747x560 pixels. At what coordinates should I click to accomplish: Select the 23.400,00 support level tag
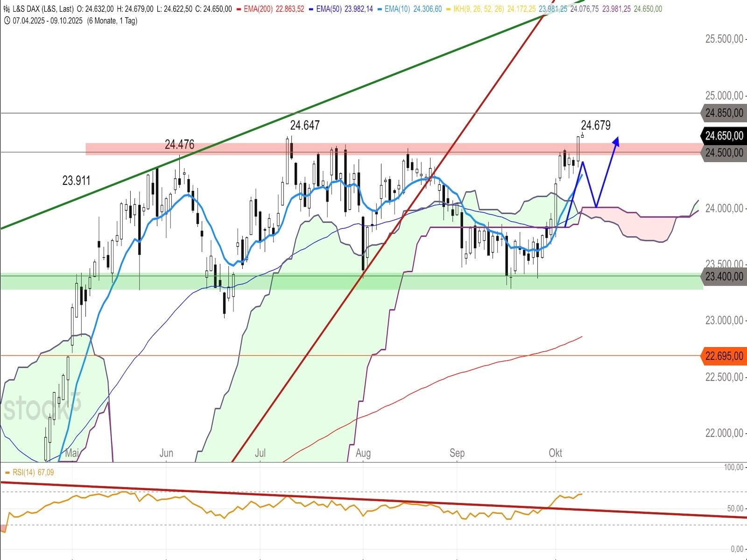(x=724, y=277)
